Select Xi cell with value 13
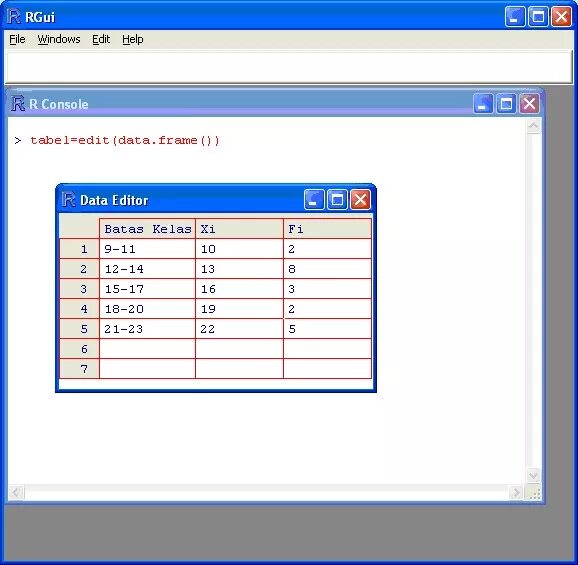The height and width of the screenshot is (565, 578). [240, 269]
